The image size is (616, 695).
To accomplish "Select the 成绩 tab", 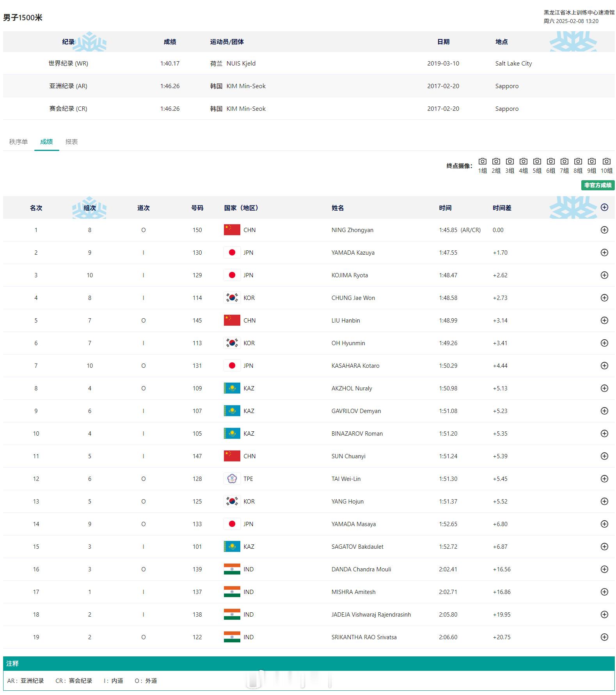I will pyautogui.click(x=46, y=142).
